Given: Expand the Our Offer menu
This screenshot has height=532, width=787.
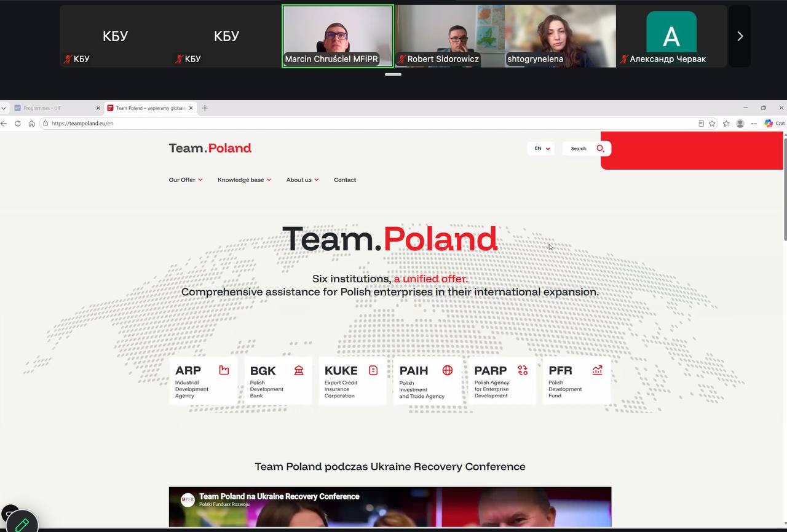Looking at the screenshot, I should [x=186, y=180].
